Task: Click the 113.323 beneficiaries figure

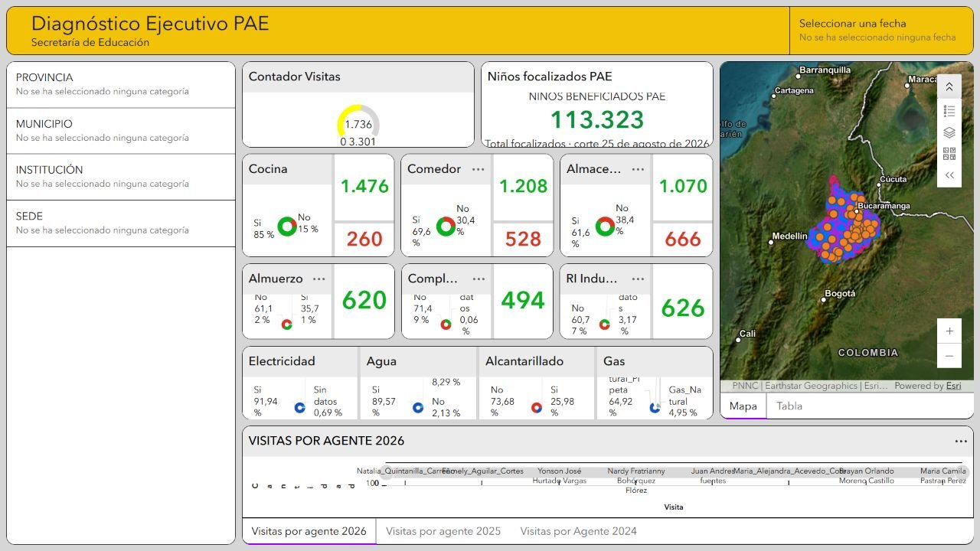Action: coord(597,120)
